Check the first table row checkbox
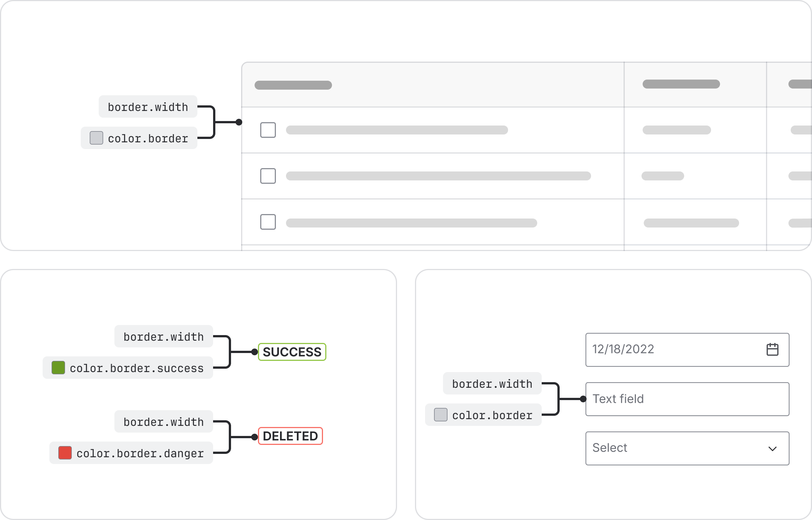This screenshot has height=520, width=812. click(x=268, y=130)
